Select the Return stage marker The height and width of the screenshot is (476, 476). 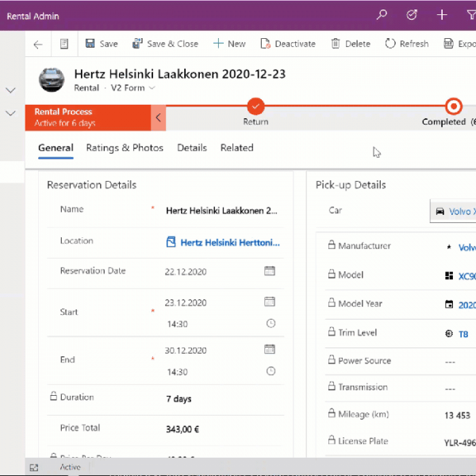point(255,106)
